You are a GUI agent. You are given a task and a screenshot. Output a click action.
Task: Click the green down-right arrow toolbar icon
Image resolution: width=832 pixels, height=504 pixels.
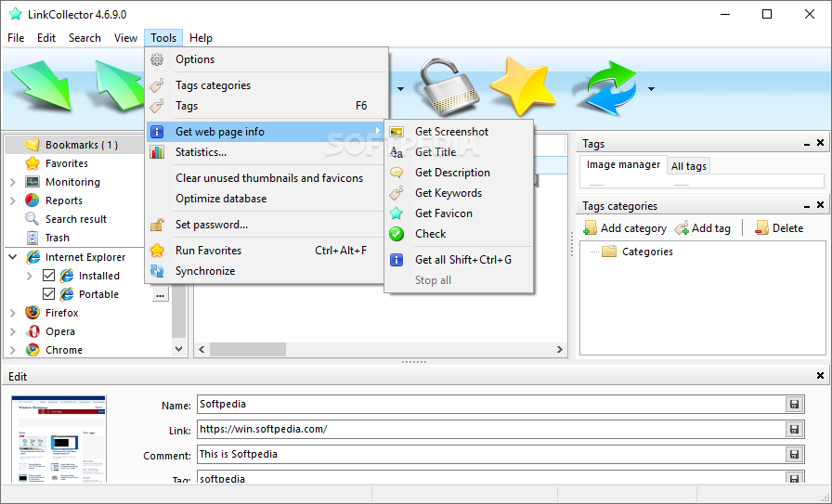click(x=42, y=86)
